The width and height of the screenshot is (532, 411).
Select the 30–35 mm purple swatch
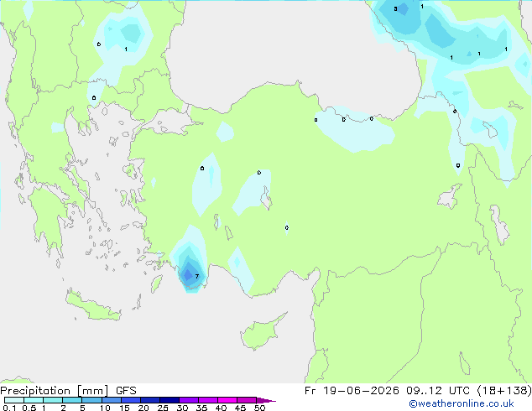[189, 400]
